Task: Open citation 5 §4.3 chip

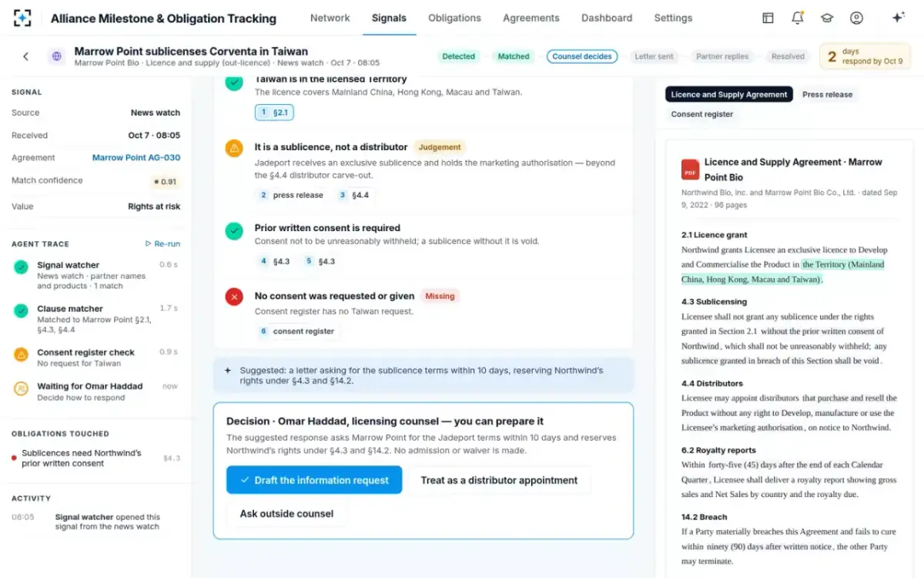Action: [320, 261]
